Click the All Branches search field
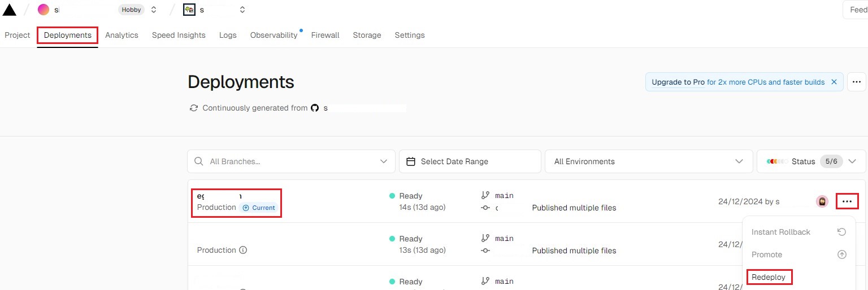The height and width of the screenshot is (290, 868). pyautogui.click(x=291, y=161)
